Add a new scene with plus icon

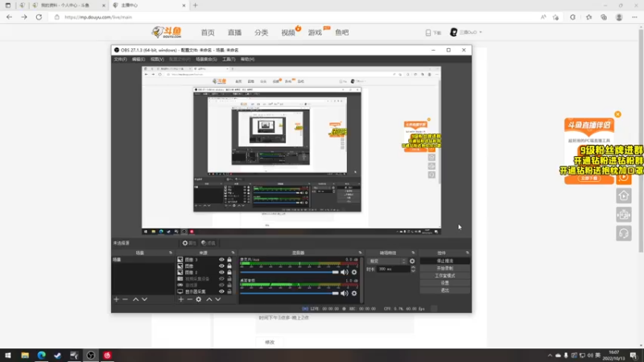coord(116,299)
